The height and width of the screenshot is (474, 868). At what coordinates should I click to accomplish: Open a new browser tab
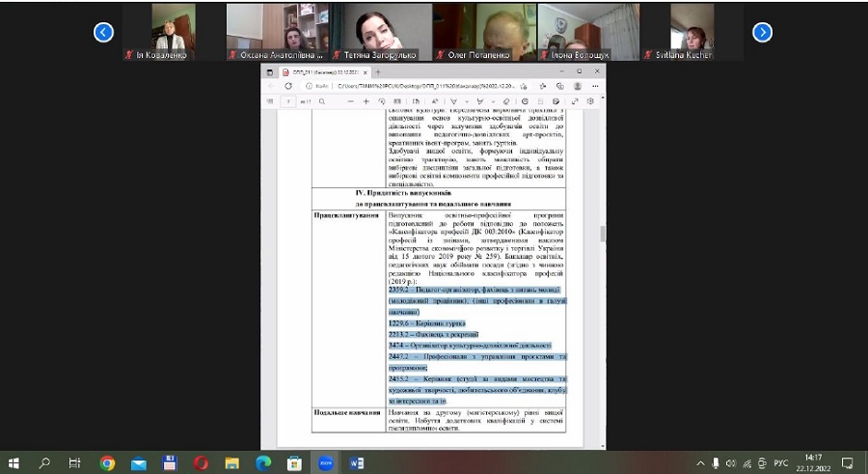point(377,71)
